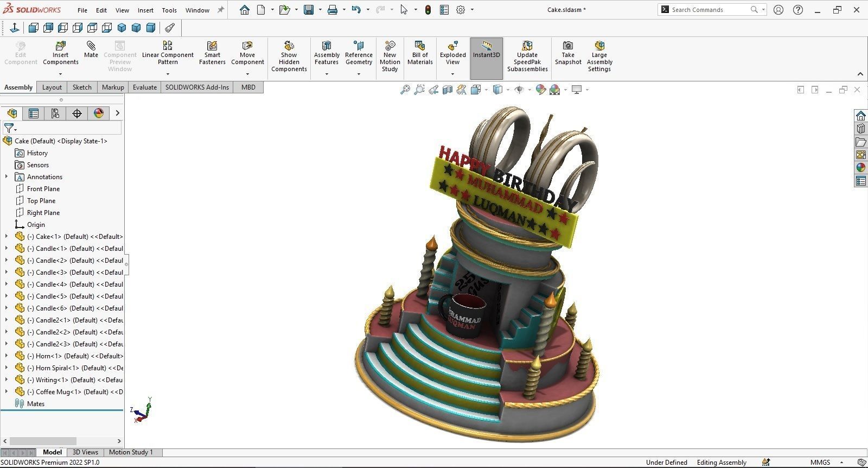868x468 pixels.
Task: Click the Rebuild traffic light icon
Action: [428, 10]
